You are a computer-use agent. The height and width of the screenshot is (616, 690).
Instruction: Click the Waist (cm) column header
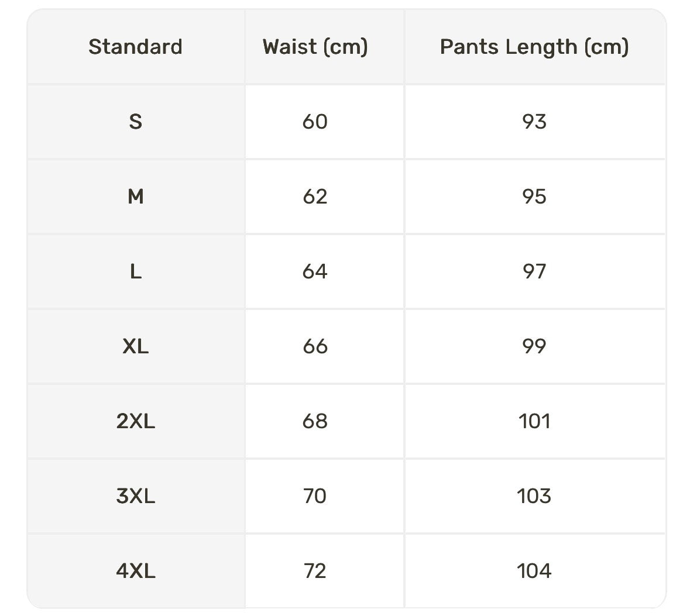[315, 47]
